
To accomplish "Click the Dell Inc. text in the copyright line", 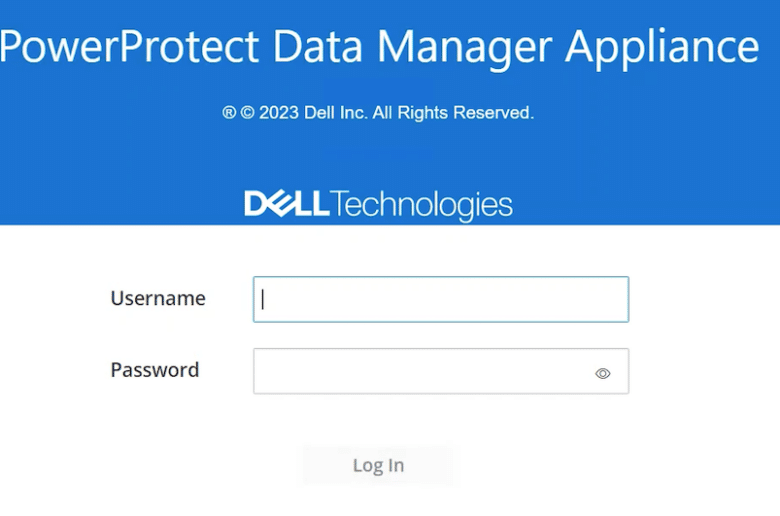I will pyautogui.click(x=336, y=113).
